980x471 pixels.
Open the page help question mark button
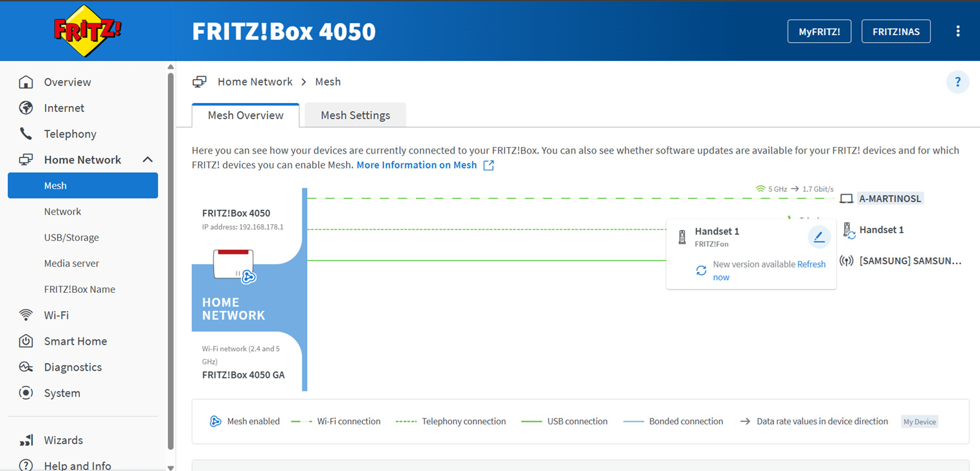(958, 82)
